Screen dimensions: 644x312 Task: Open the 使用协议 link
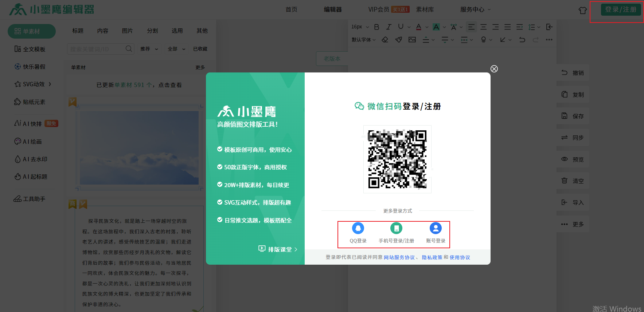pyautogui.click(x=460, y=257)
